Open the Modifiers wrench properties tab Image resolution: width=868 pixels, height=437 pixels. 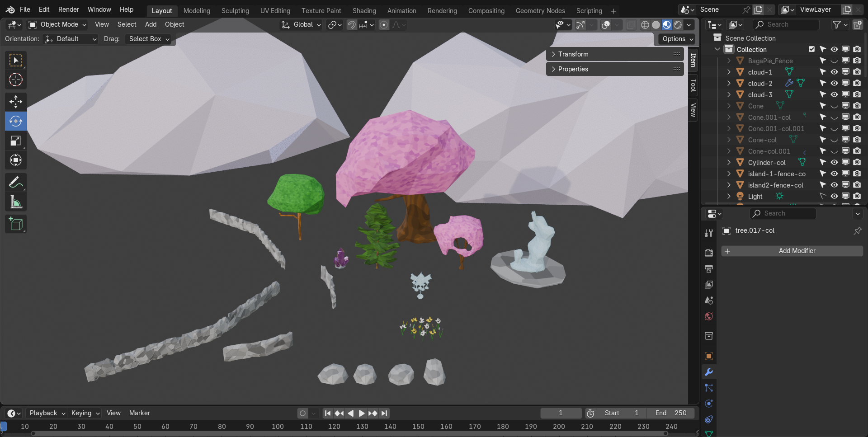tap(709, 372)
